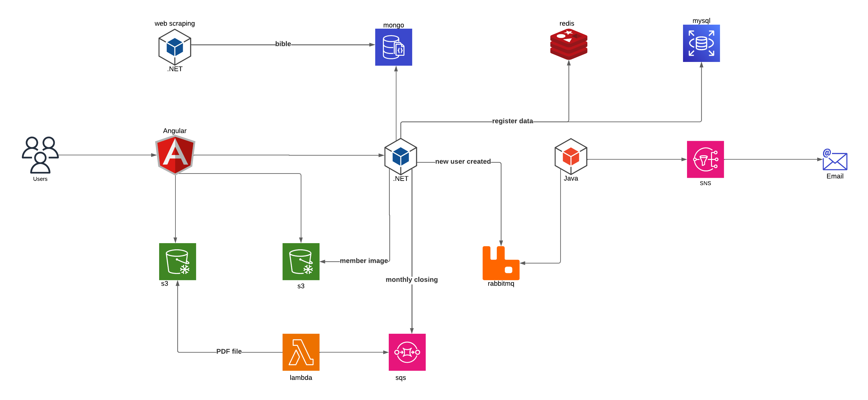Click the mongo database icon
868x400 pixels.
[393, 47]
